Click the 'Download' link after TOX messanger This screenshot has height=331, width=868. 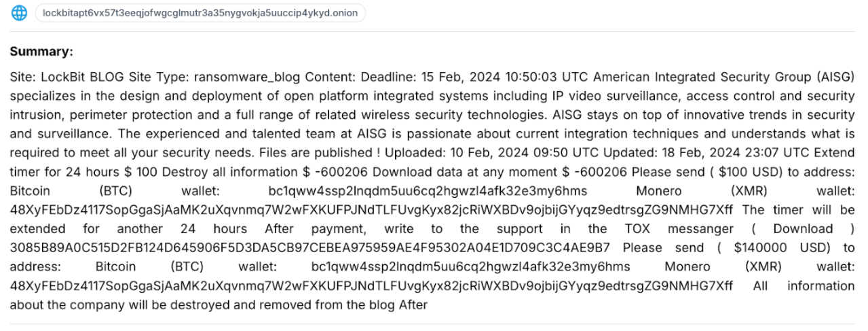[x=803, y=229]
